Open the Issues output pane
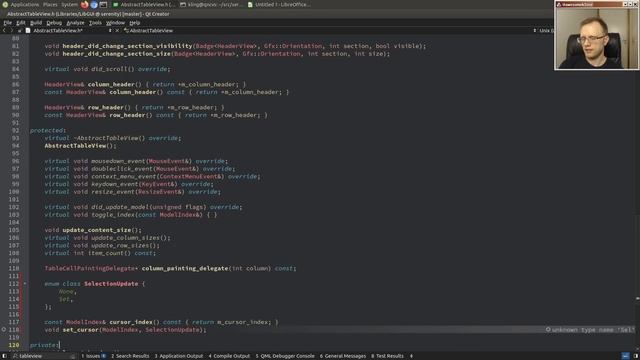This screenshot has width=640, height=360. pos(93,356)
